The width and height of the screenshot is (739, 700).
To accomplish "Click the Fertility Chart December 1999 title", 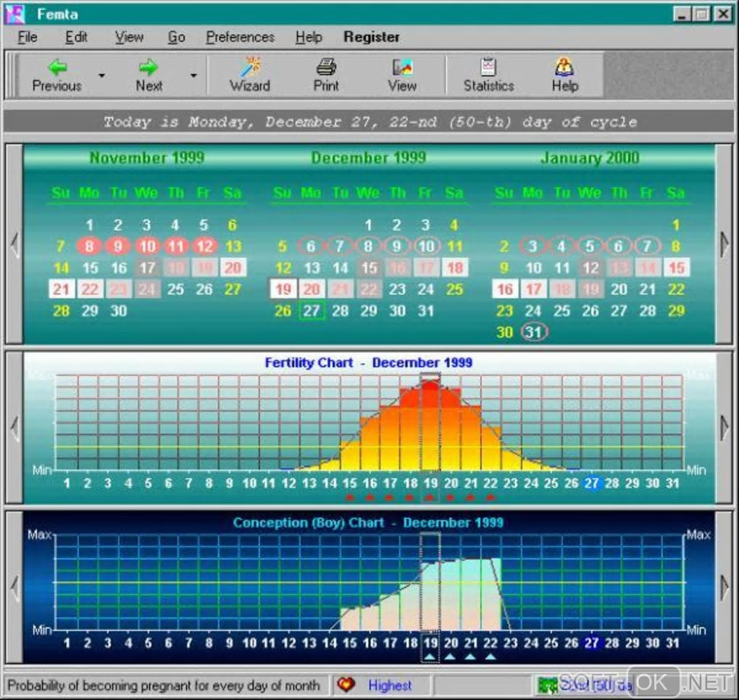I will (369, 362).
